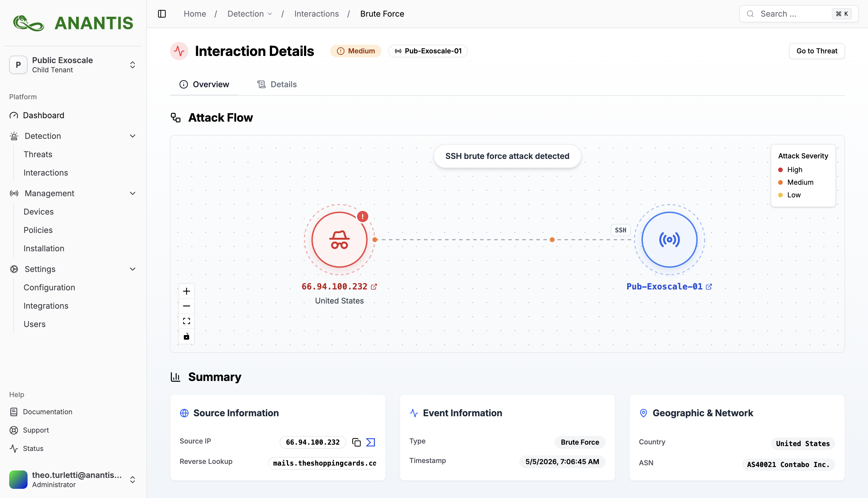The width and height of the screenshot is (868, 498).
Task: Open the Detection breadcrumb dropdown
Action: [x=250, y=14]
